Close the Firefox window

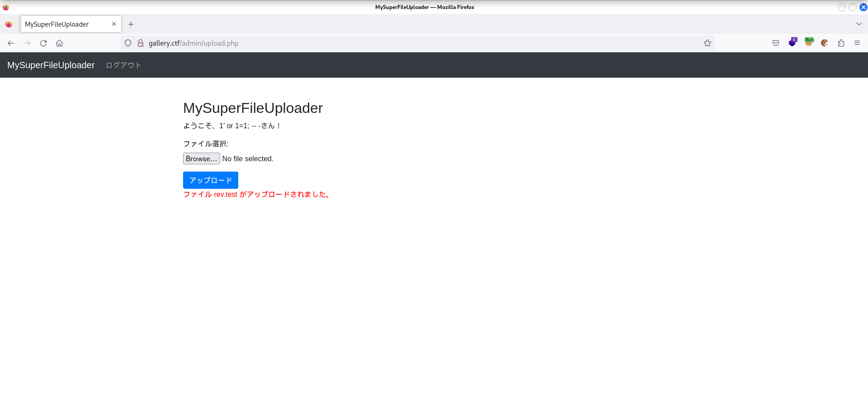pyautogui.click(x=863, y=7)
